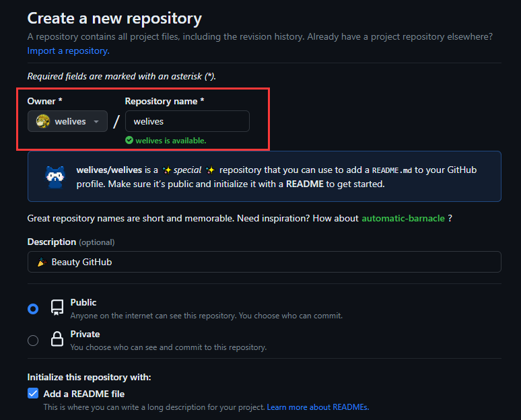Use the automatic-barnacle name suggestion
521x420 pixels.
pos(403,218)
